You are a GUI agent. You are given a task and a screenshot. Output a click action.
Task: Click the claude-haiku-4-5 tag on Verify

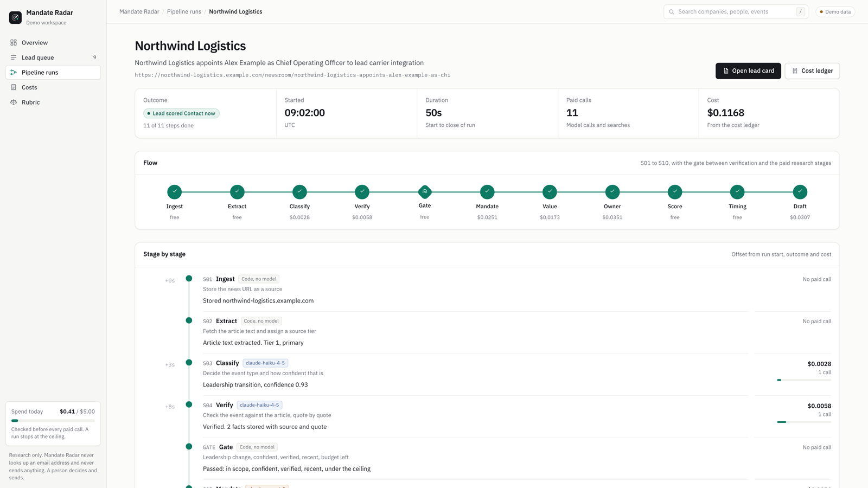tap(259, 405)
